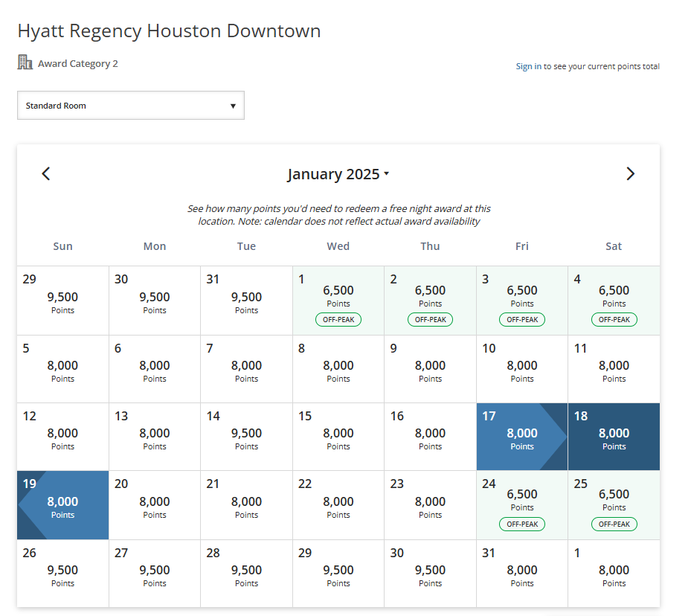
Task: Click January 16 date cell
Action: pos(430,437)
